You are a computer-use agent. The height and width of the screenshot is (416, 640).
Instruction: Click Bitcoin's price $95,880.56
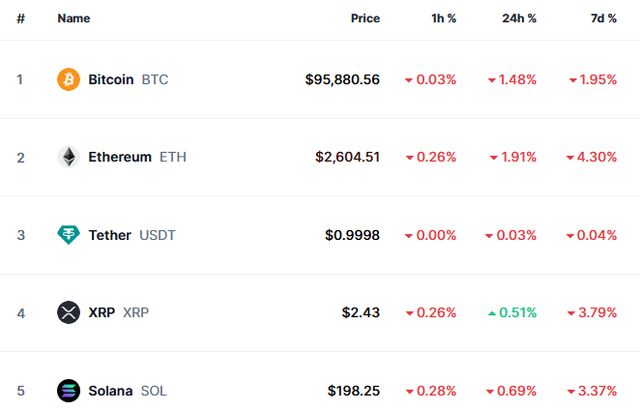pyautogui.click(x=342, y=79)
